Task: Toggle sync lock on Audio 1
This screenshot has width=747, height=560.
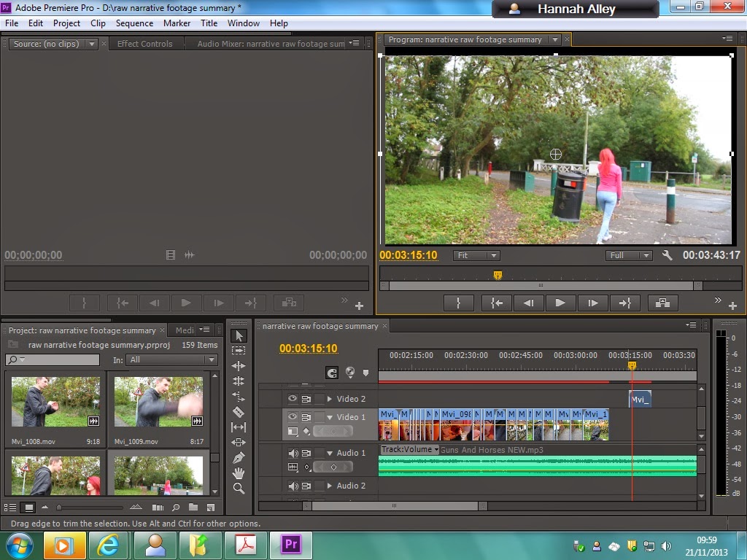Action: click(306, 453)
